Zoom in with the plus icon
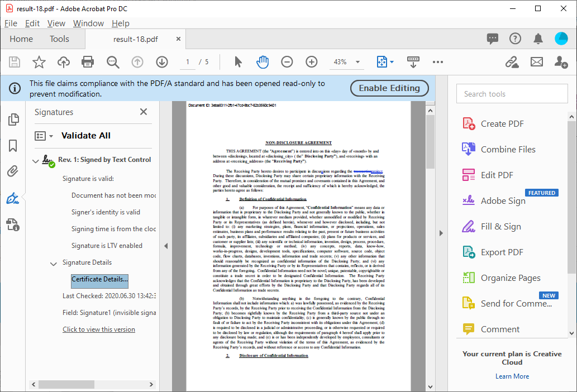 point(312,62)
